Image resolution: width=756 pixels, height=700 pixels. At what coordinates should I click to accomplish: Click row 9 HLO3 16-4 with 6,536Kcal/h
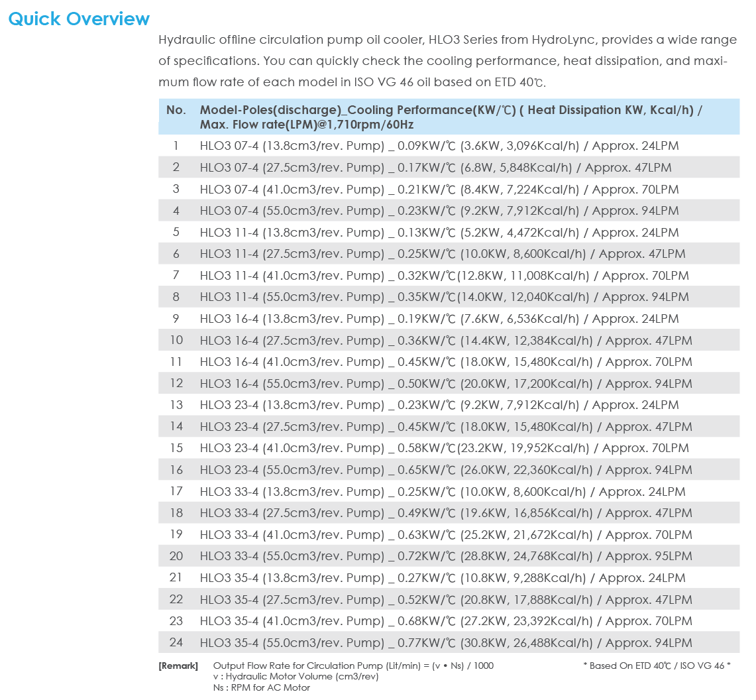coord(439,319)
